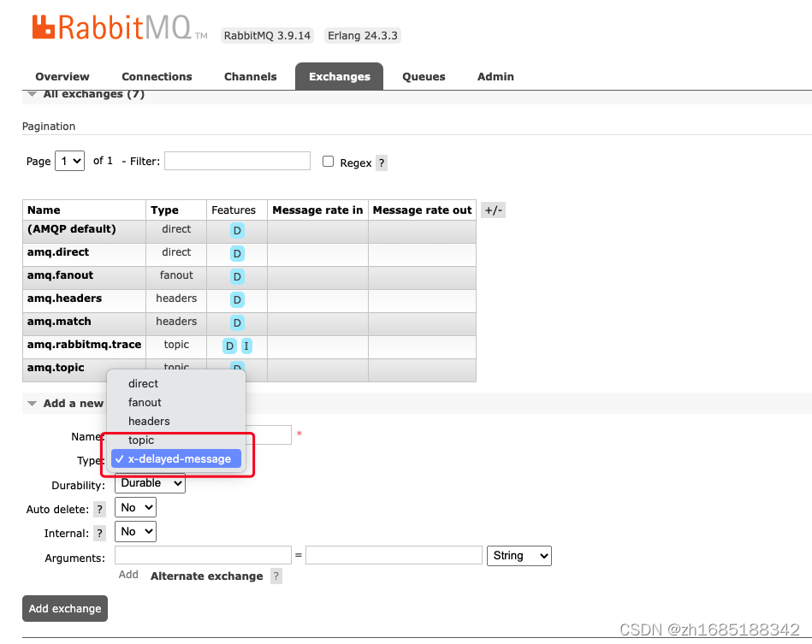Select the Exchanges tab
The image size is (812, 644).
click(x=339, y=77)
